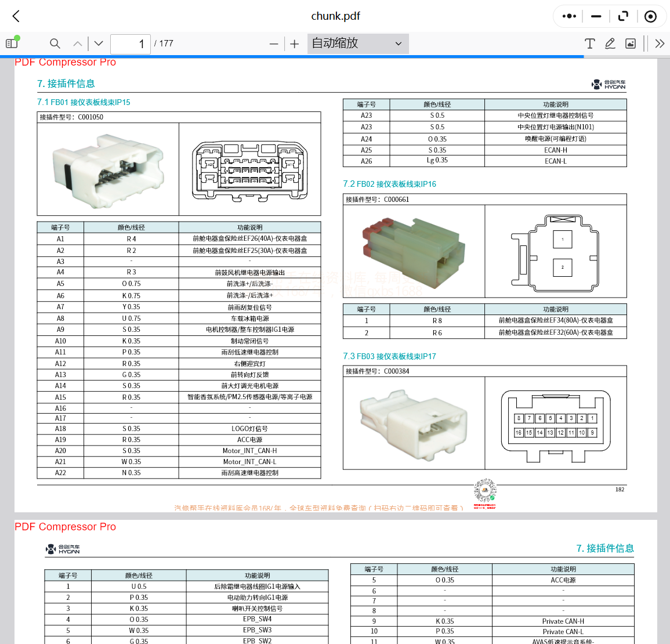The width and height of the screenshot is (670, 644).
Task: Open the 自动缩放 zoom level dropdown
Action: pyautogui.click(x=357, y=44)
